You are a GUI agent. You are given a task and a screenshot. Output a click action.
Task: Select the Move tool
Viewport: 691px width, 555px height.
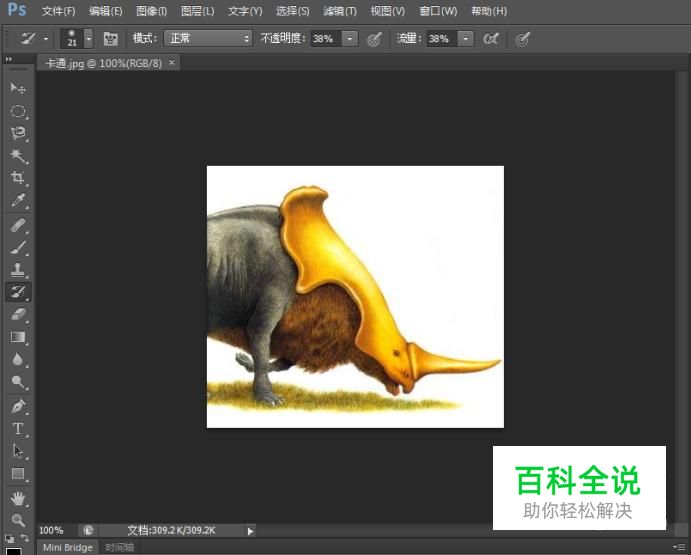coord(18,88)
